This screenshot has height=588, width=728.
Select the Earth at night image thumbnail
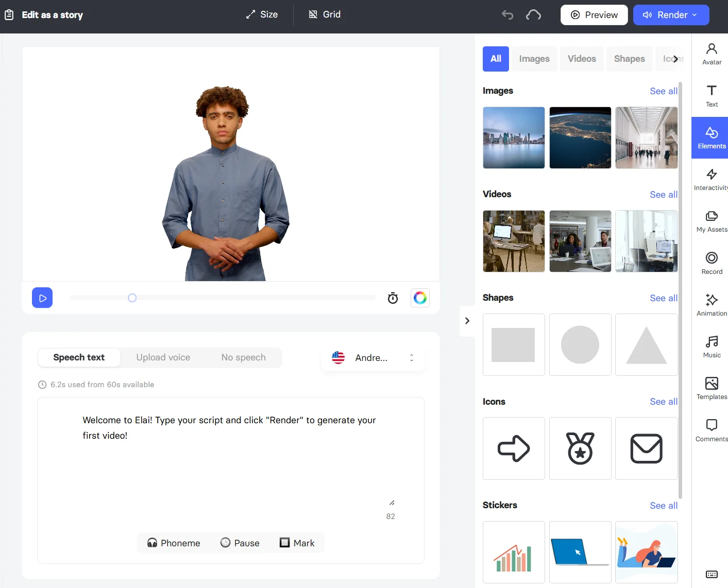(x=580, y=137)
